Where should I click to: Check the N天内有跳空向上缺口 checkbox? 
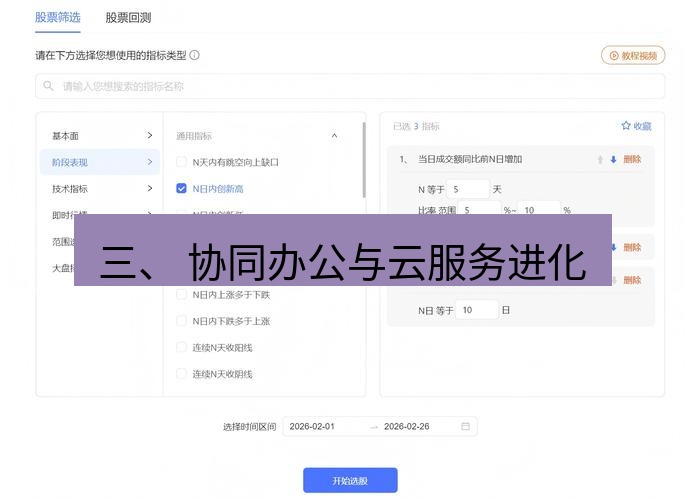(x=181, y=162)
